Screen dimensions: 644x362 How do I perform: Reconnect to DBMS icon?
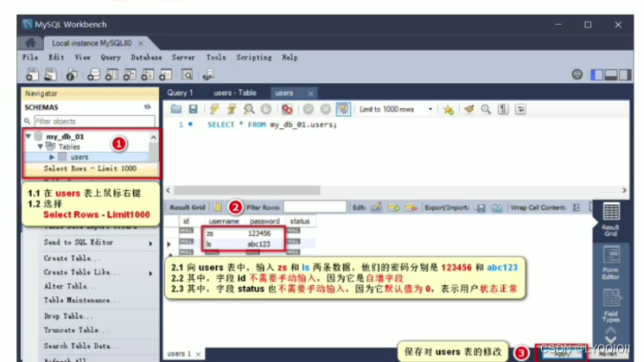click(x=208, y=74)
